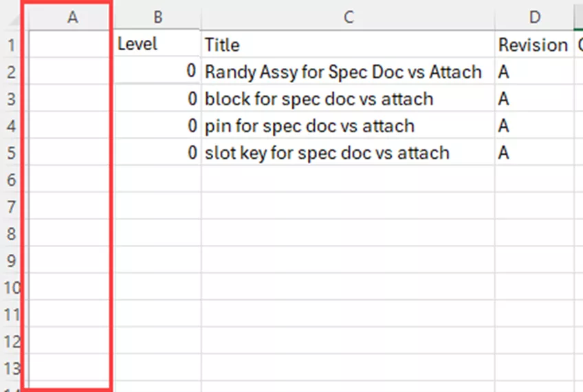Select block for spec doc vs attach cell
This screenshot has width=583, height=392.
point(348,98)
